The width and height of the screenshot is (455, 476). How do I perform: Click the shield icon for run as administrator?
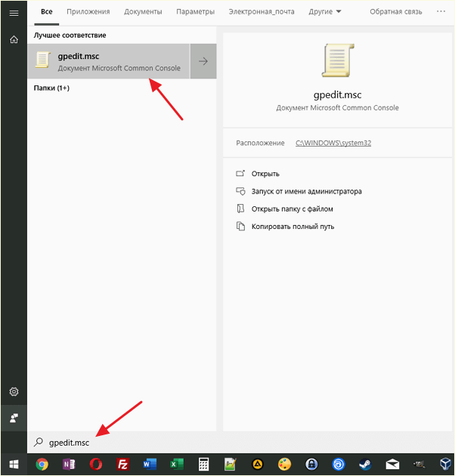pyautogui.click(x=240, y=191)
